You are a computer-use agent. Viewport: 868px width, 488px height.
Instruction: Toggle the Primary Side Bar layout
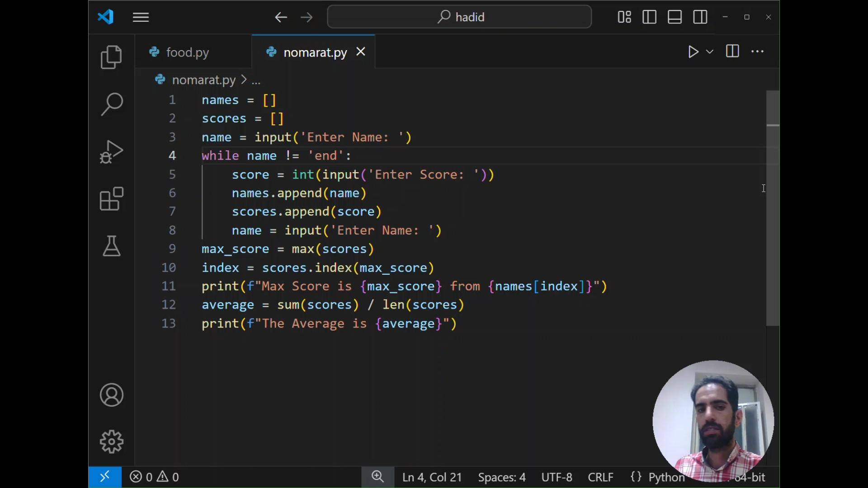point(649,17)
